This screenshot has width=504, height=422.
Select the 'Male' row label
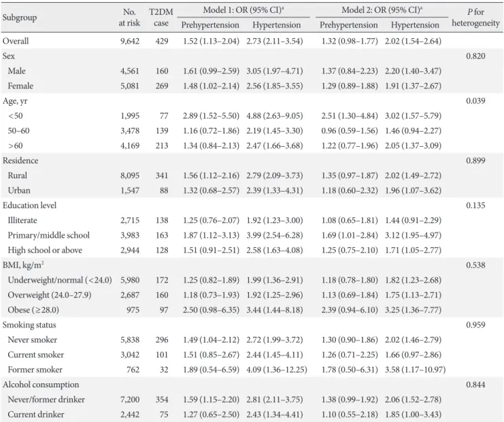[x=17, y=71]
